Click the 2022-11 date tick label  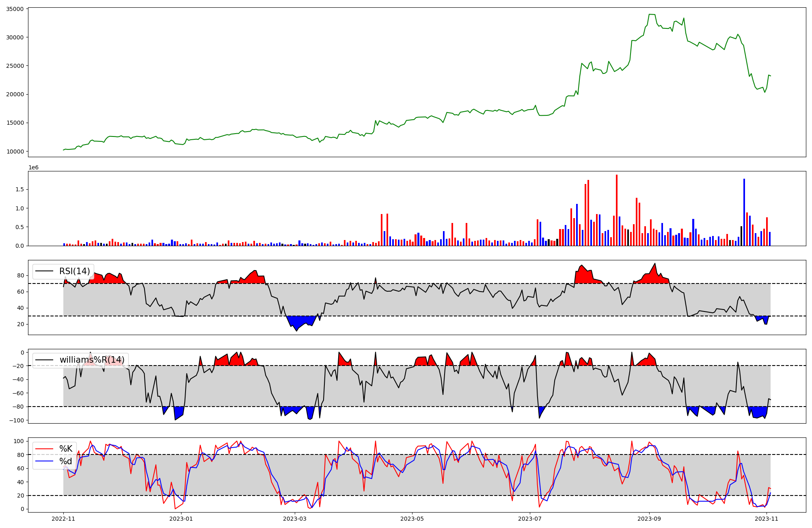coord(63,519)
